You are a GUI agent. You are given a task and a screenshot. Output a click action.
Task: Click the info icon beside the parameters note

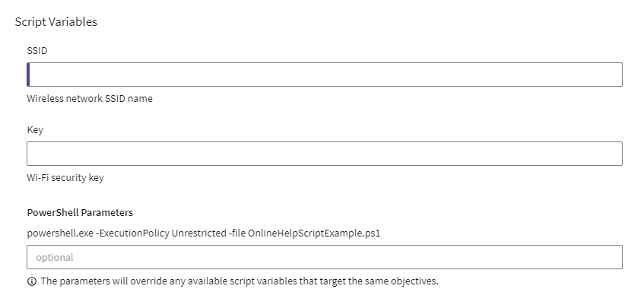(32, 281)
